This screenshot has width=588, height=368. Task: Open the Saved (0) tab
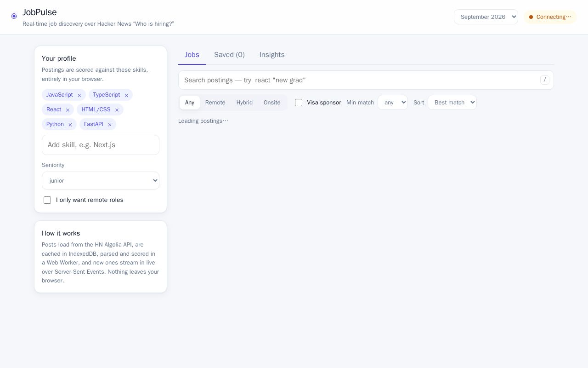click(x=229, y=55)
